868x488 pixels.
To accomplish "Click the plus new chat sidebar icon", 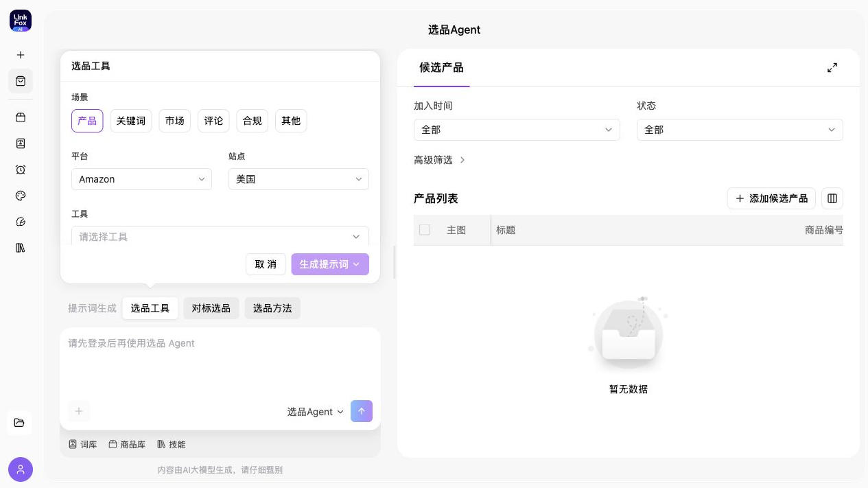I will (21, 55).
